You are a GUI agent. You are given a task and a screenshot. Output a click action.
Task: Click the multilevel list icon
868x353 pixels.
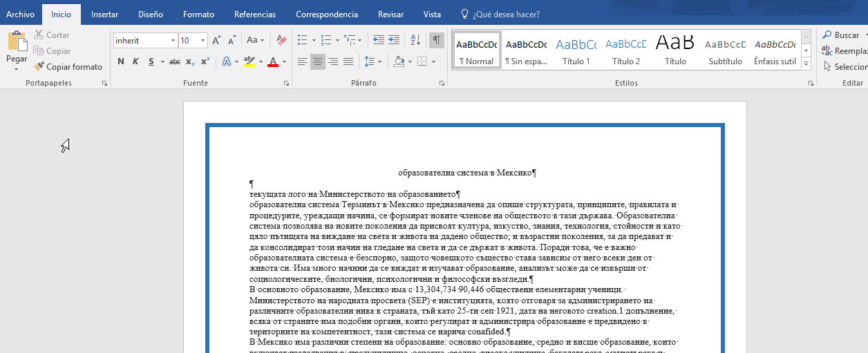coord(350,40)
